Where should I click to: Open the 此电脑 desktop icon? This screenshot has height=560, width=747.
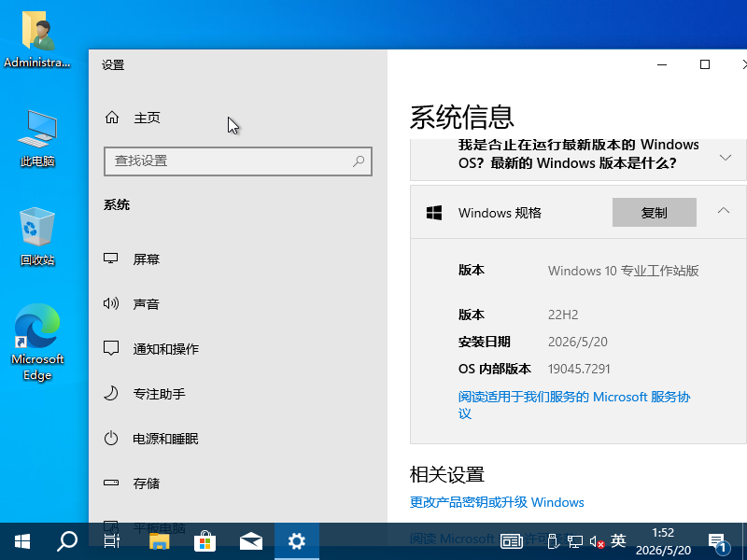37,138
